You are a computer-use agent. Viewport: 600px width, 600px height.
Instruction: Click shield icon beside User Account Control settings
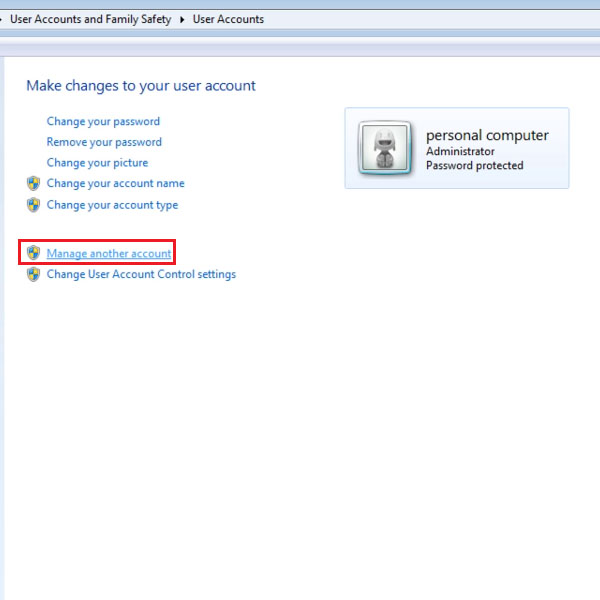(33, 274)
